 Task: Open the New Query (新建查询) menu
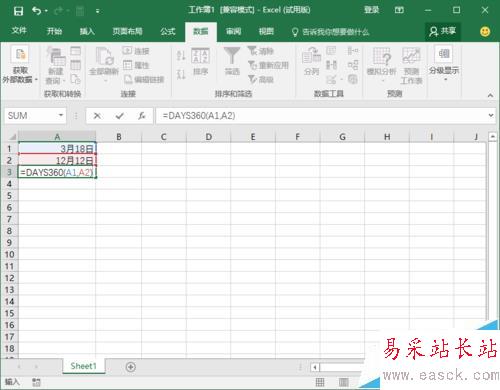point(55,65)
